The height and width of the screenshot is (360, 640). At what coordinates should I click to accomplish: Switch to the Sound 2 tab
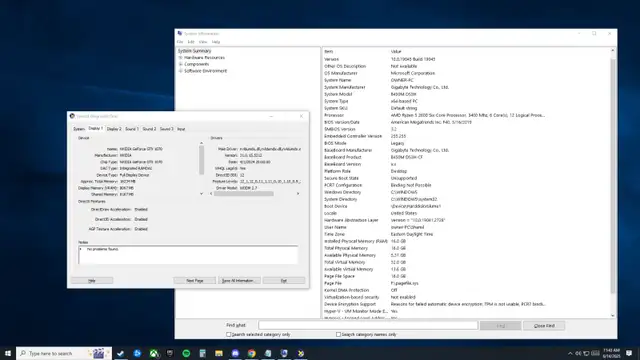[x=149, y=129]
